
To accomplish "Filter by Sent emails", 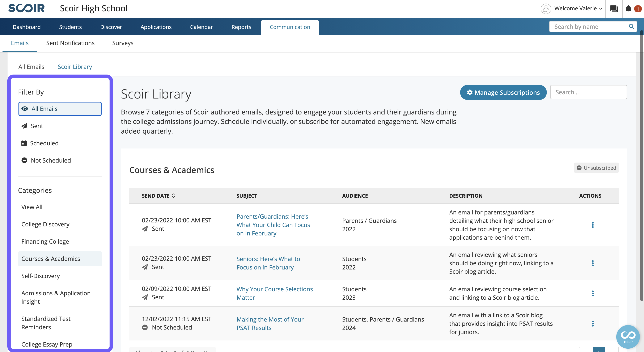I will coord(60,126).
